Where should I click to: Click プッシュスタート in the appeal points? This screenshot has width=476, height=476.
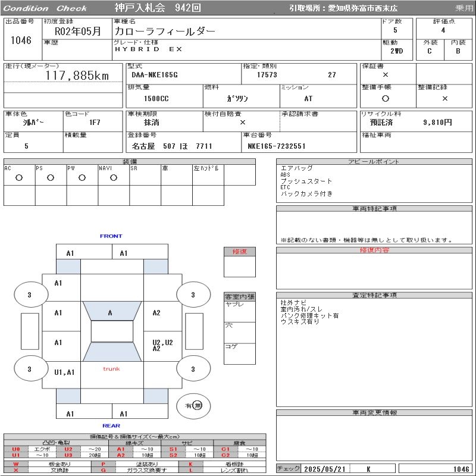[306, 181]
